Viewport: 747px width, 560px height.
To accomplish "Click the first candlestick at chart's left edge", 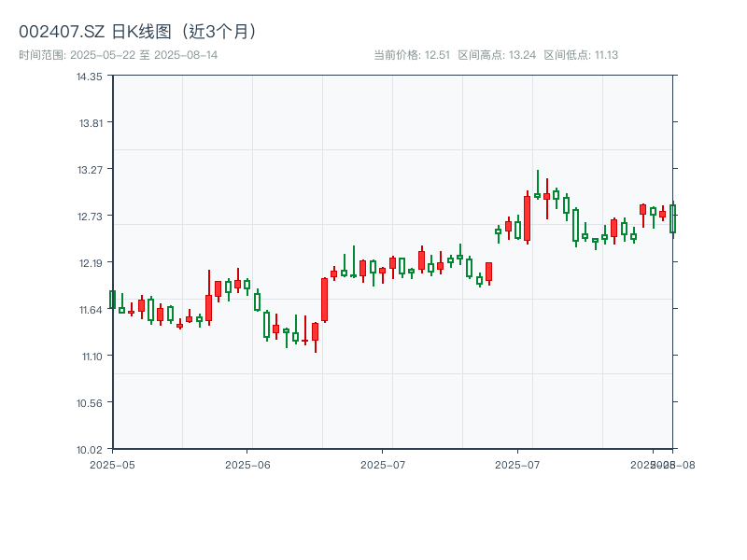I will (x=112, y=299).
